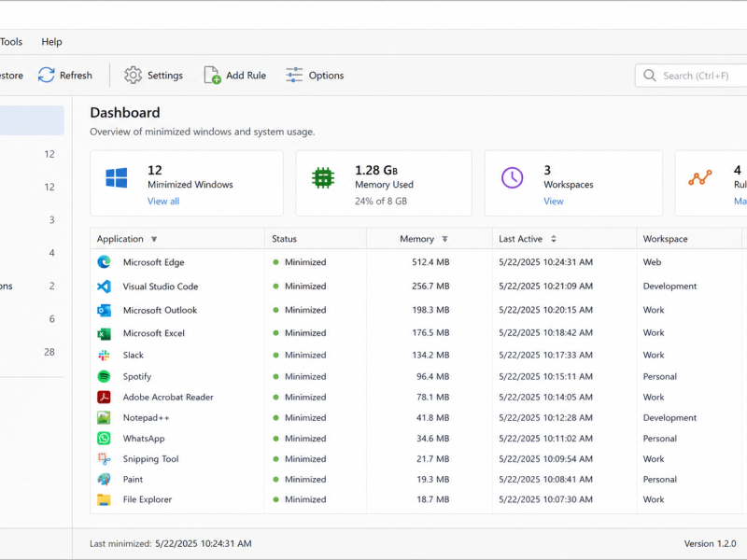Screen dimensions: 747x560
Task: Click the Adobe Acrobat Reader icon
Action: [x=104, y=398]
